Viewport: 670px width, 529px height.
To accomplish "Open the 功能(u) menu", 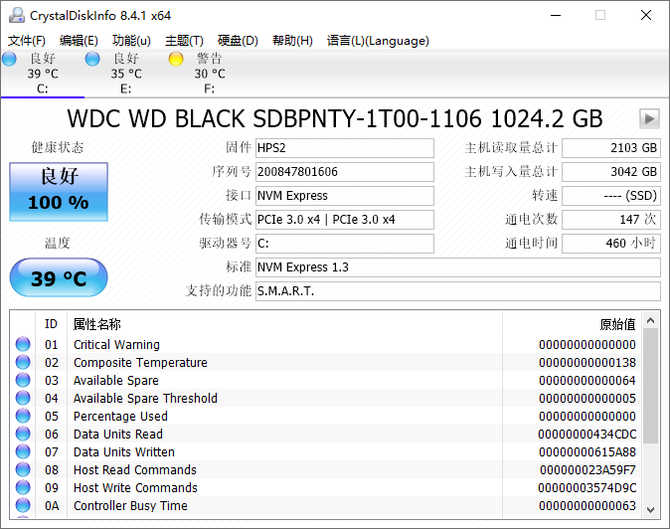I will point(131,41).
